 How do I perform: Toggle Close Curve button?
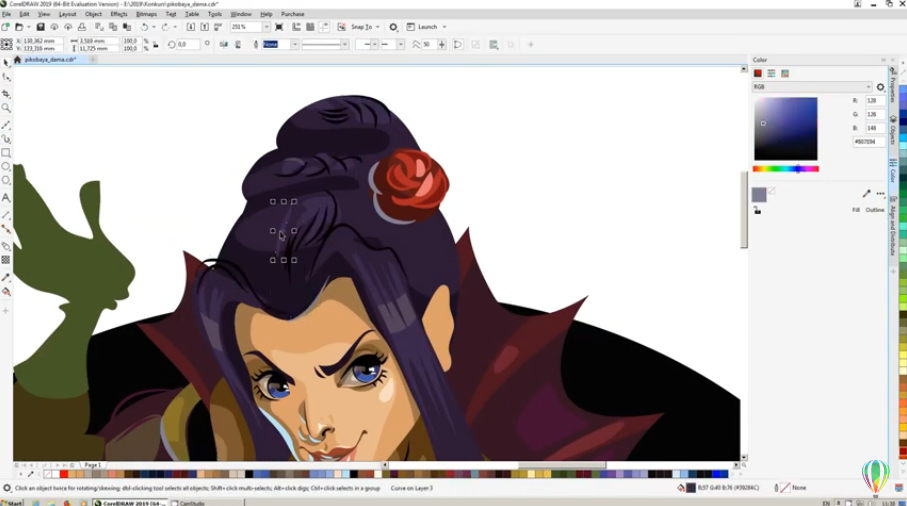(458, 45)
